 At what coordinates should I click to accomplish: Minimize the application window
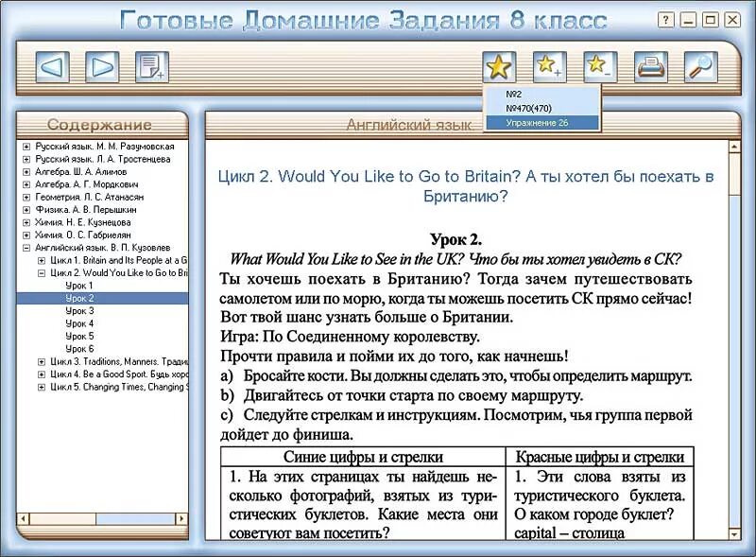688,20
